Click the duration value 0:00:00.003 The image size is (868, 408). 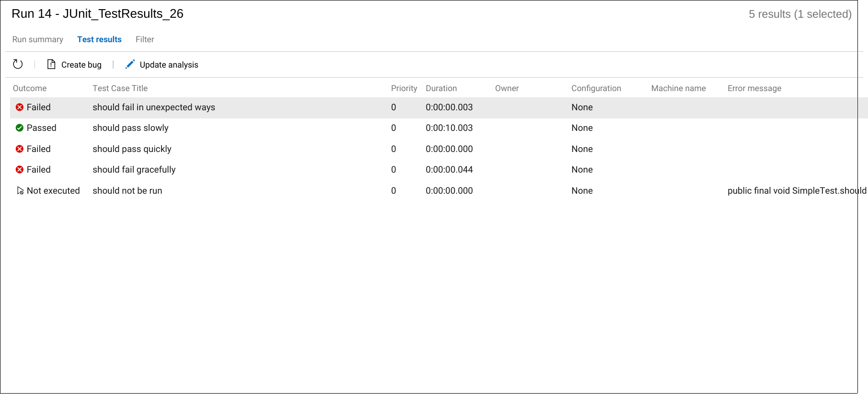pyautogui.click(x=449, y=107)
